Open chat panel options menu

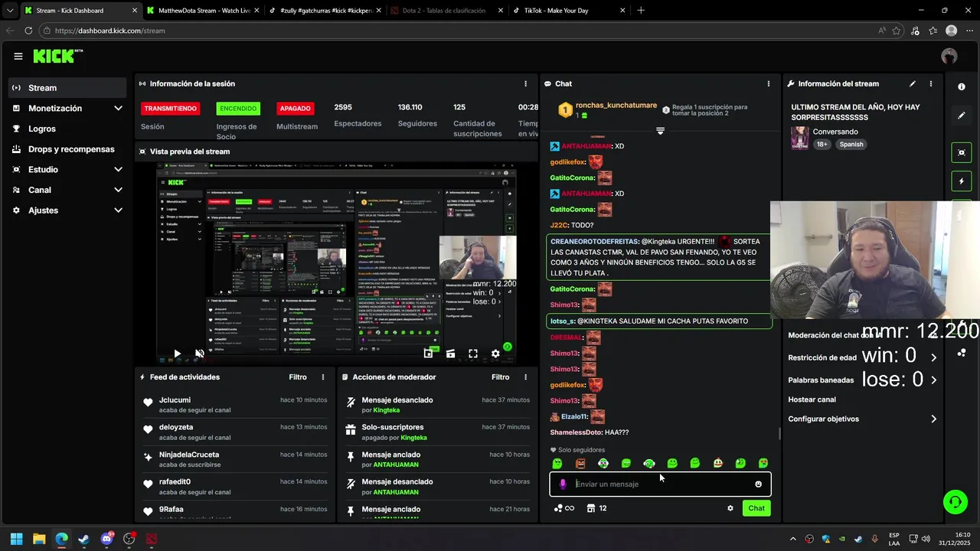[769, 83]
